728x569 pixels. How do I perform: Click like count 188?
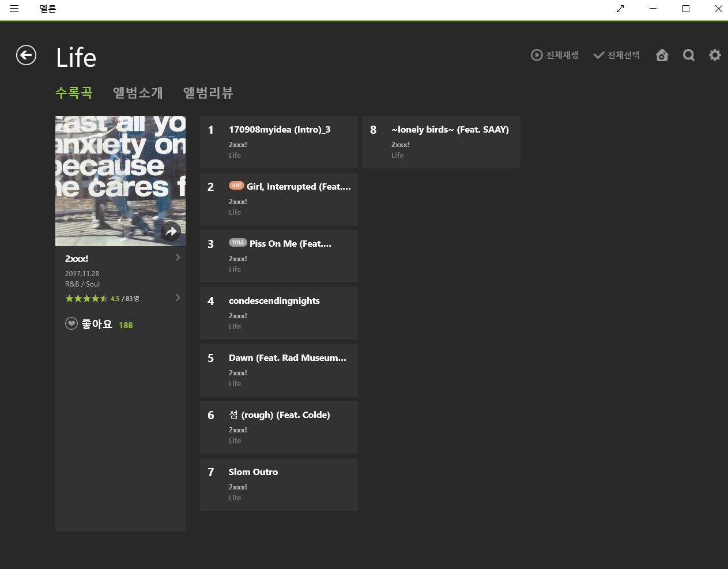tap(126, 325)
